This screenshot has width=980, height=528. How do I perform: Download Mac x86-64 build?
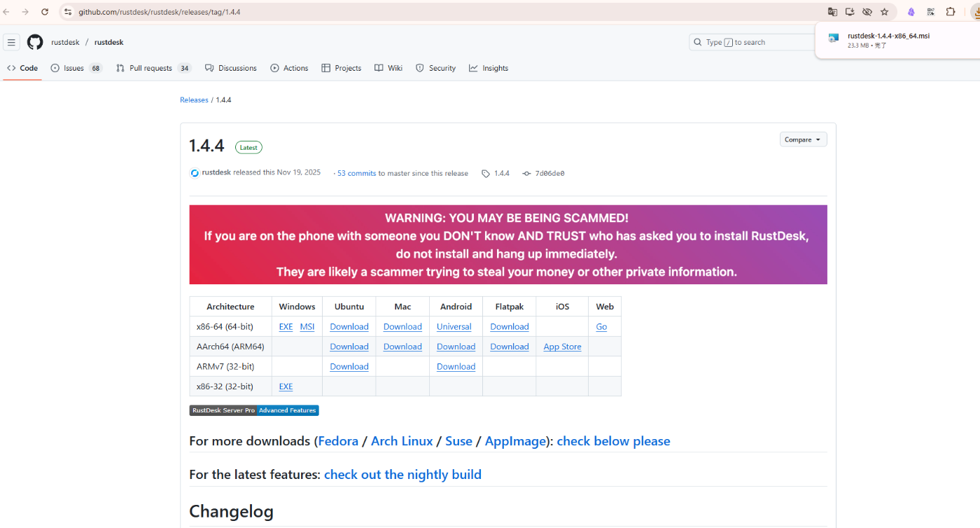(402, 327)
